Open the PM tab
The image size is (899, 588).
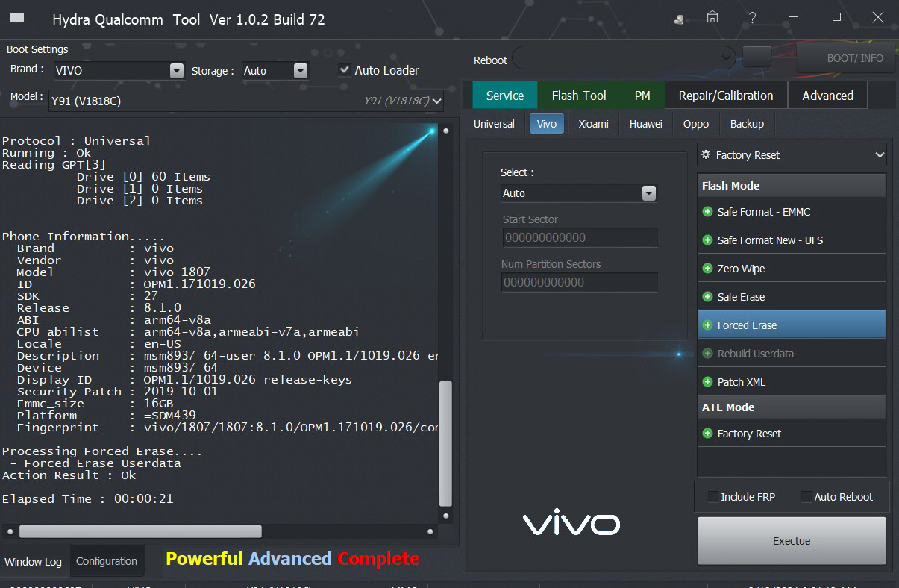(642, 96)
